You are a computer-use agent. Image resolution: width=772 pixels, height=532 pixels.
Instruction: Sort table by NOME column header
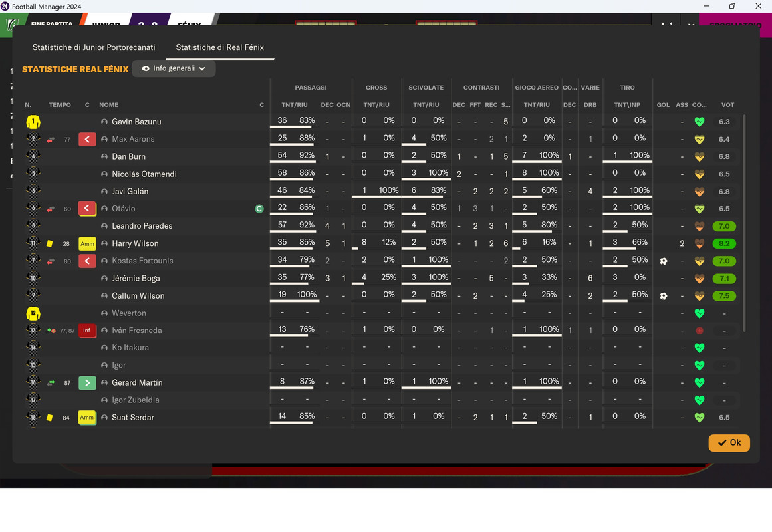[108, 105]
